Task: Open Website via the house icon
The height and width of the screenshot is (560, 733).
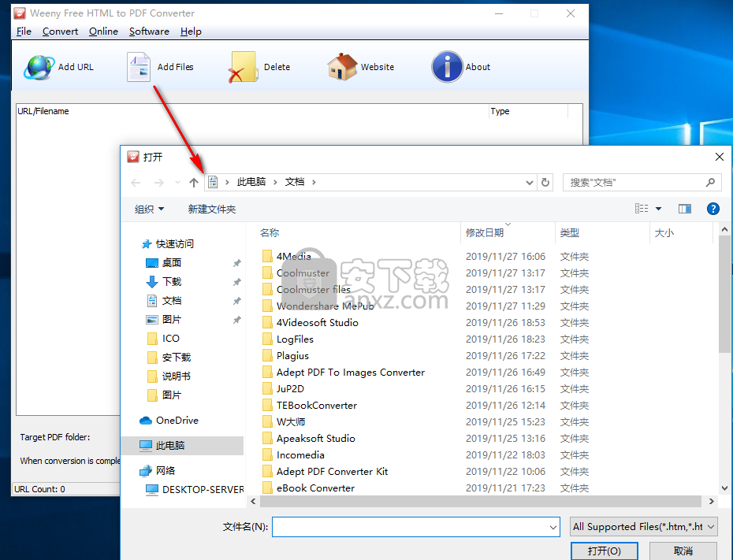Action: tap(342, 67)
